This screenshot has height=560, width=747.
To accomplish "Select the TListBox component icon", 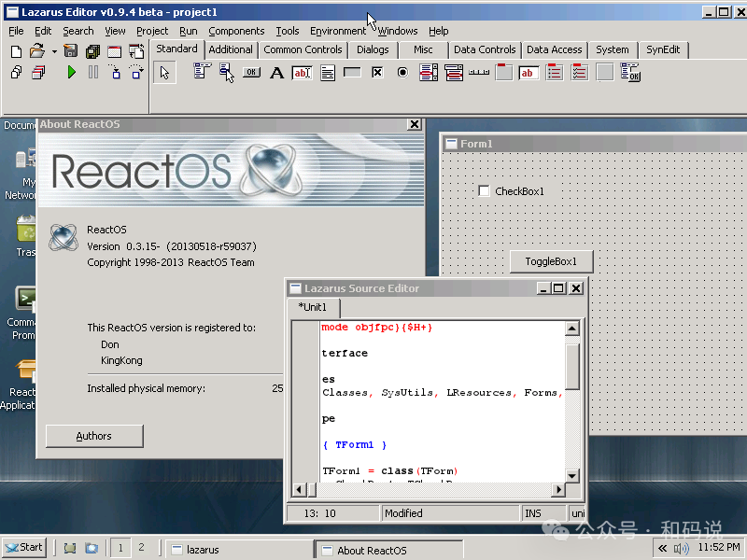I will pos(429,73).
